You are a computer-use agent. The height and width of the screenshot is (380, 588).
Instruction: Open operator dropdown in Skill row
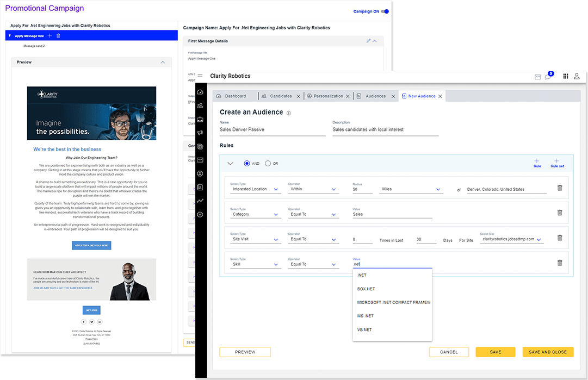[313, 264]
